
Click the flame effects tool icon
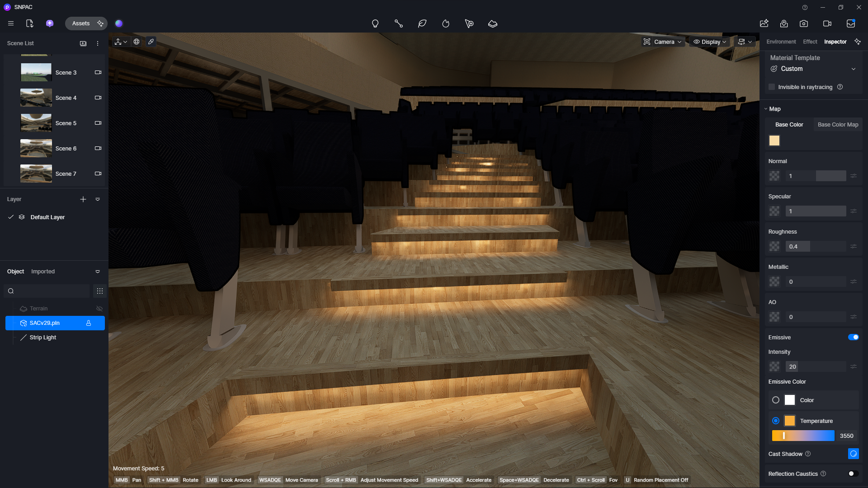(x=446, y=23)
